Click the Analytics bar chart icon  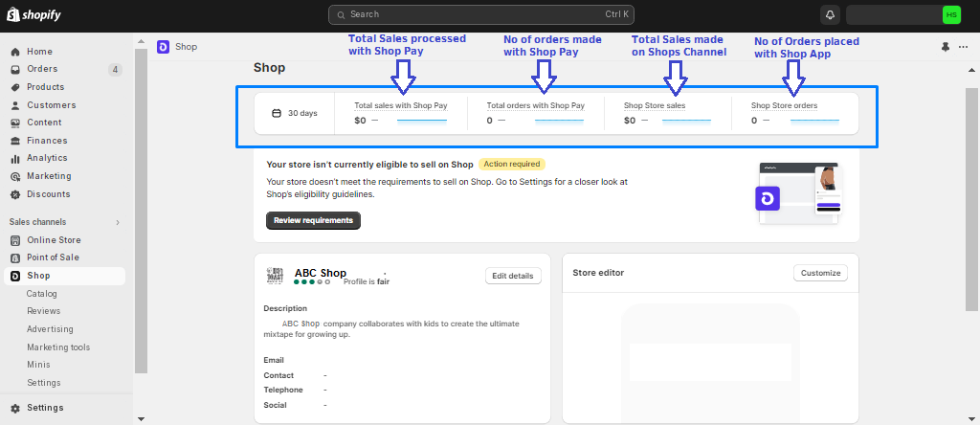click(x=15, y=158)
